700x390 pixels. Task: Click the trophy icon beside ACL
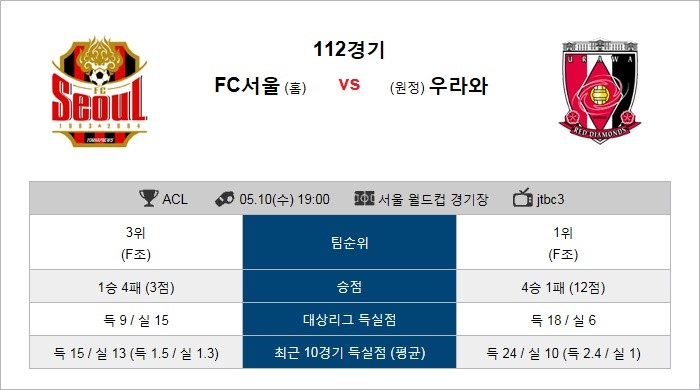point(149,199)
